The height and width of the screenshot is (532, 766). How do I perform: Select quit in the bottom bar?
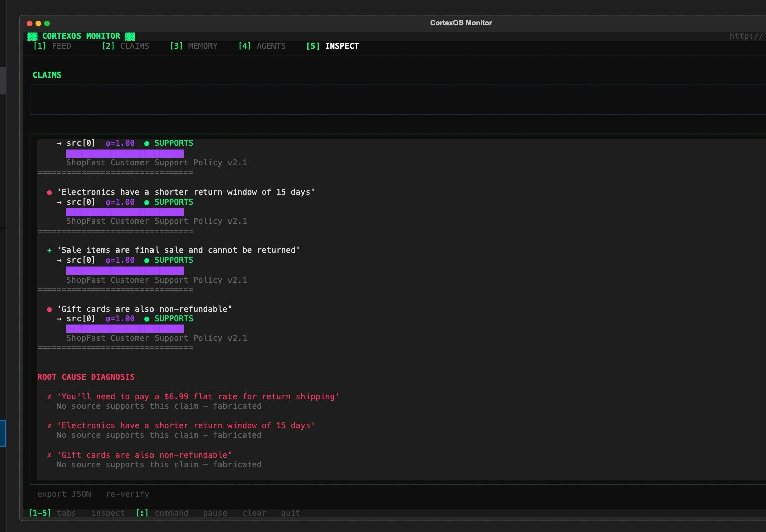coord(290,513)
